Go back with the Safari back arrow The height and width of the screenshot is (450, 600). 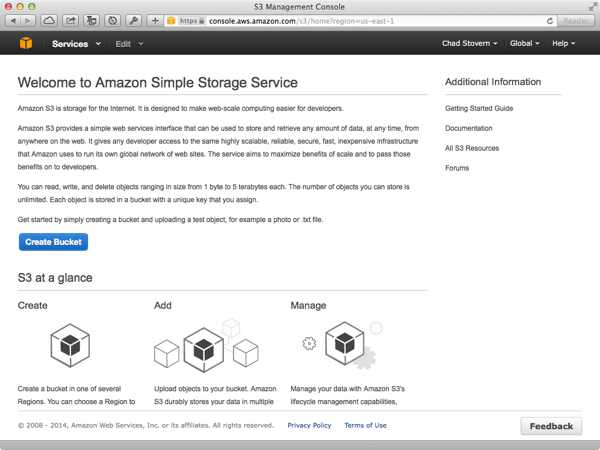[x=13, y=21]
